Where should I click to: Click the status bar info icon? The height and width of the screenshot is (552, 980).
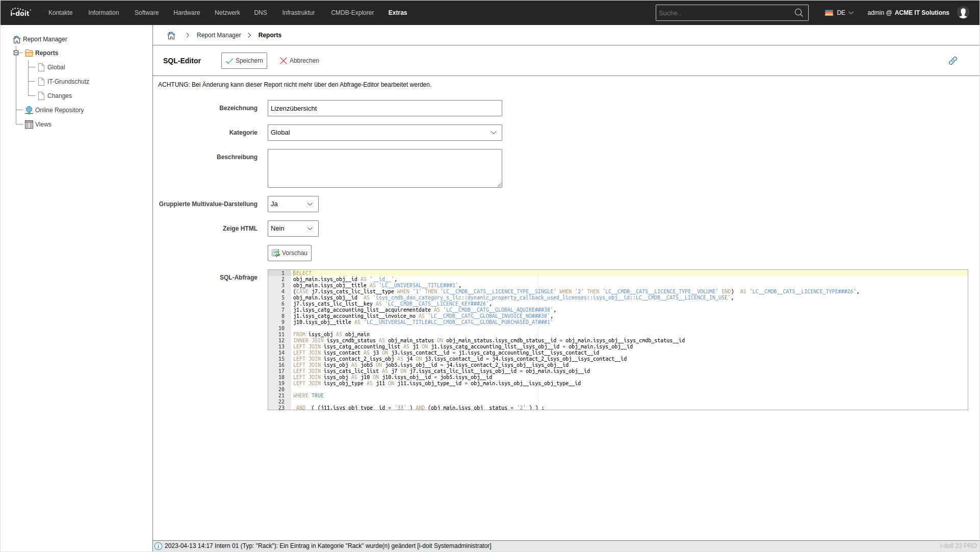pyautogui.click(x=158, y=546)
